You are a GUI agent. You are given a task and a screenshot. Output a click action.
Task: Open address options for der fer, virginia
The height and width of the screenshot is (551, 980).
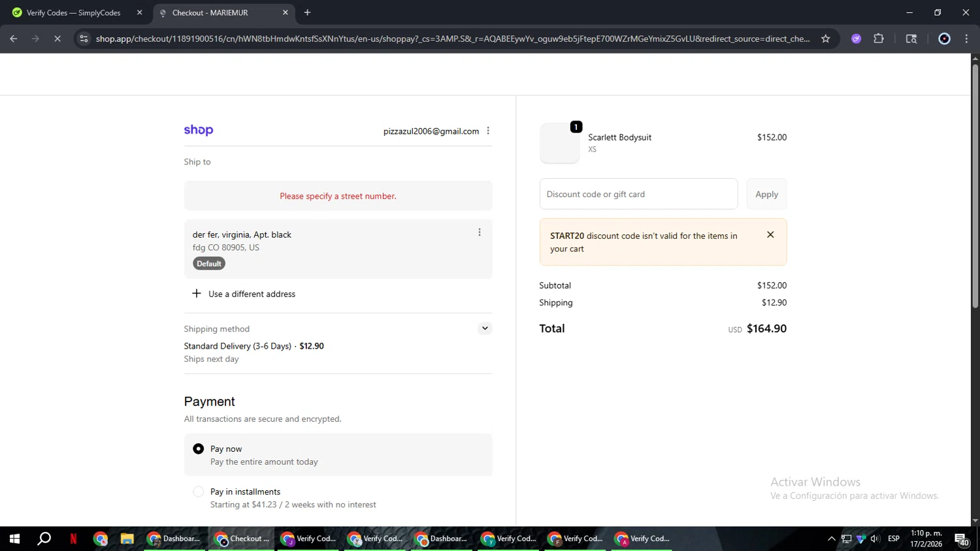click(x=480, y=232)
